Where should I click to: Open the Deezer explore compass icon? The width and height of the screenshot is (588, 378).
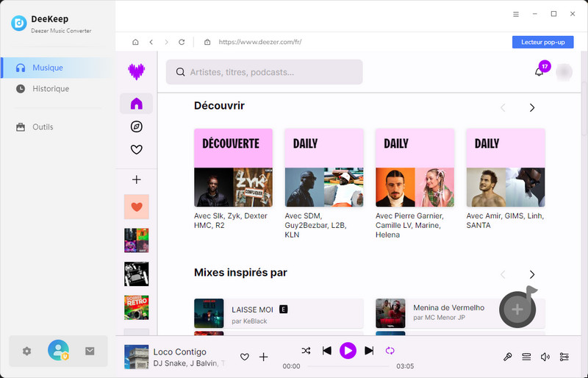(x=136, y=127)
